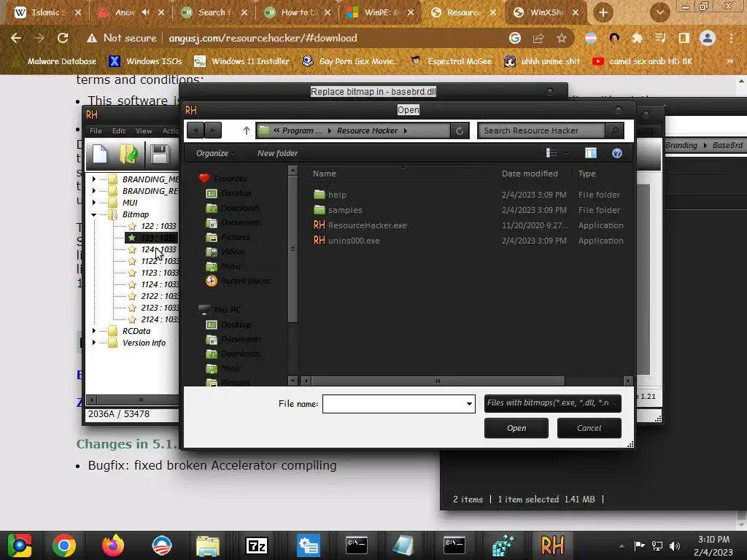Open Windows 11 Installer bookmark
Screen dimensions: 747x560
point(242,61)
